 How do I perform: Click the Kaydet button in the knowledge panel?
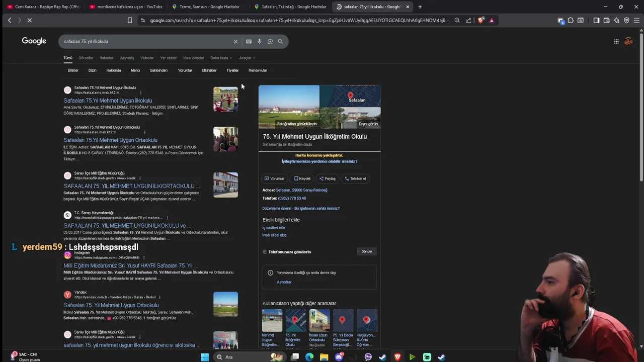pos(302,178)
